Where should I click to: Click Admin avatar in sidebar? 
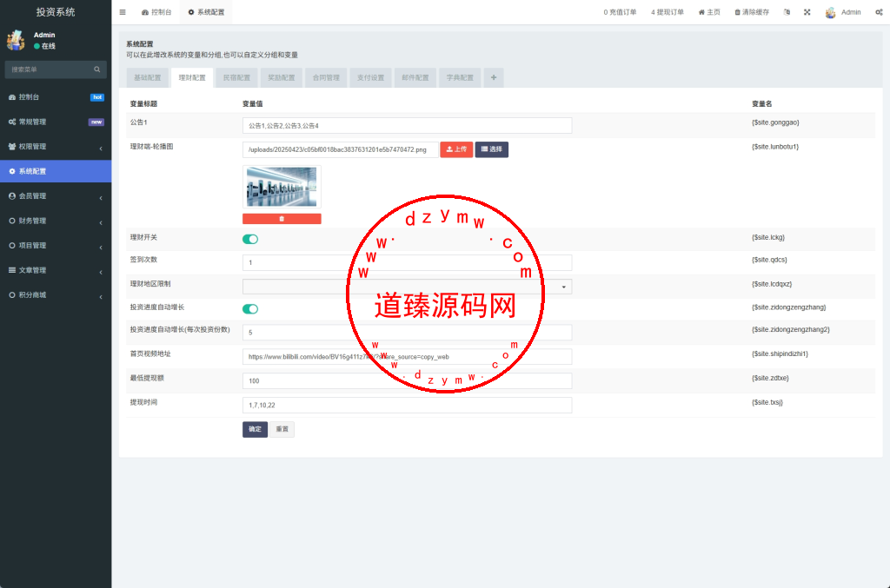point(16,40)
